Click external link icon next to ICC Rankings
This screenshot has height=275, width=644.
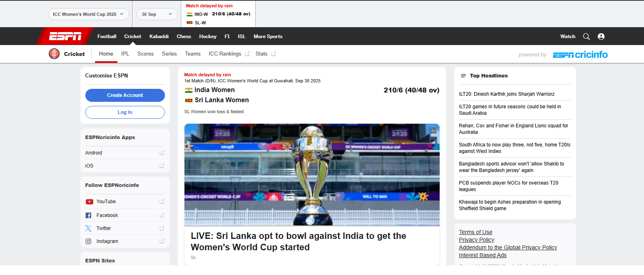click(x=247, y=54)
